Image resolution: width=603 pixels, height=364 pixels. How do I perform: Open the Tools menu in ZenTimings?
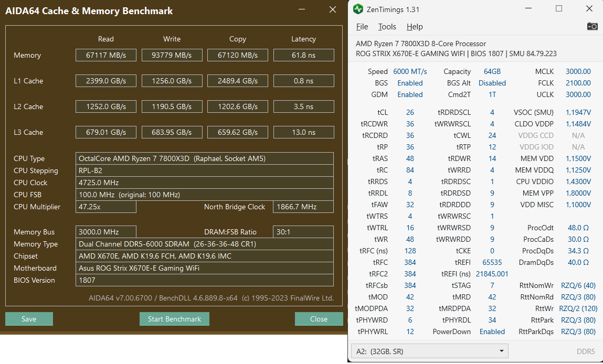click(x=387, y=27)
